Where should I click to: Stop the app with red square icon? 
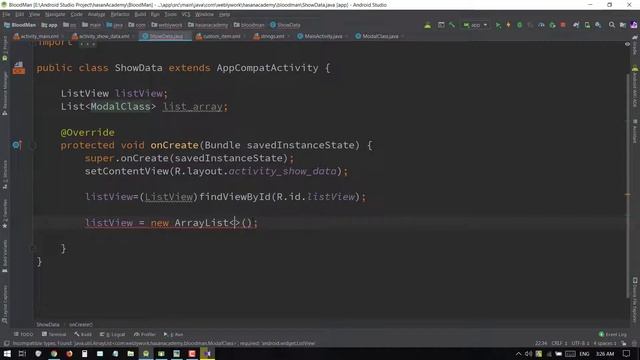tap(563, 25)
